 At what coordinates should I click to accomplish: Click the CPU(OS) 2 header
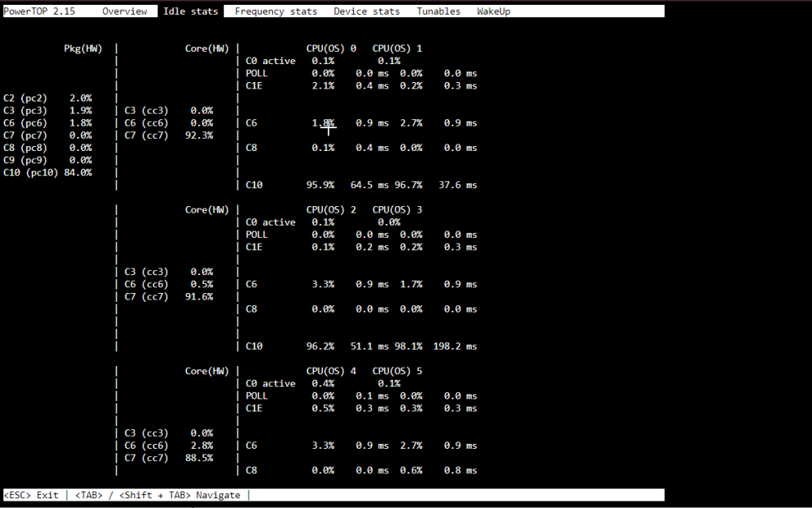coord(331,210)
